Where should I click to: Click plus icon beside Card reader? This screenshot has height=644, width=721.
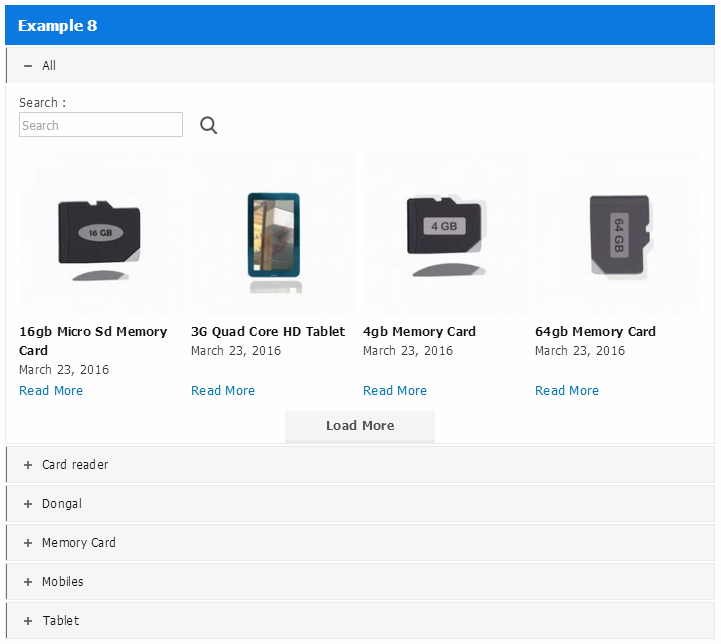pyautogui.click(x=28, y=465)
